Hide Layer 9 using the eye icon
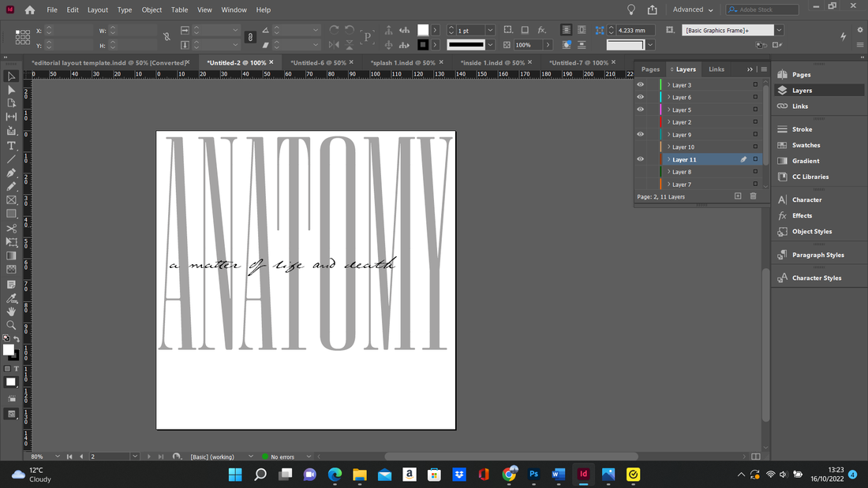Screen dimensions: 868x488 tap(641, 135)
